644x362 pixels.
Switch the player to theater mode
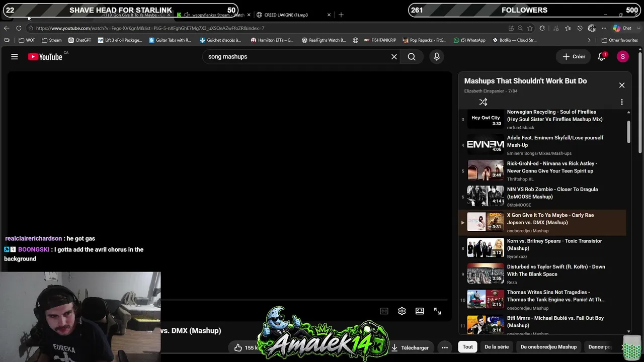(420, 311)
